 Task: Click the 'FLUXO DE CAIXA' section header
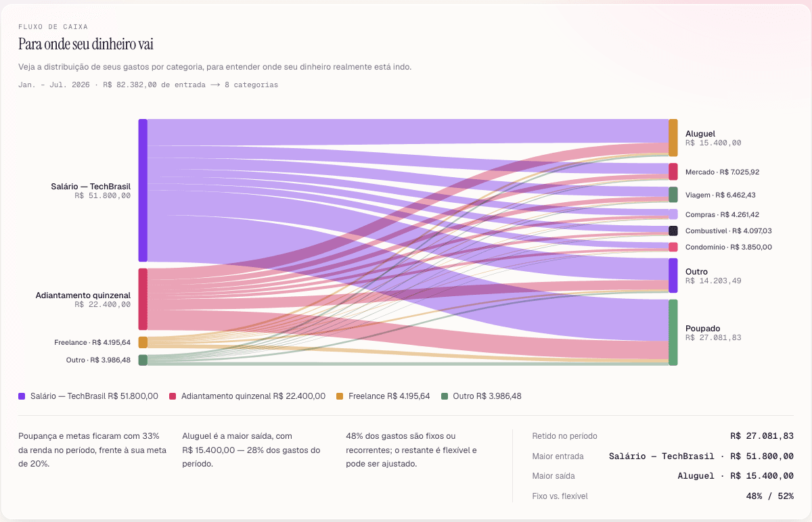click(53, 27)
